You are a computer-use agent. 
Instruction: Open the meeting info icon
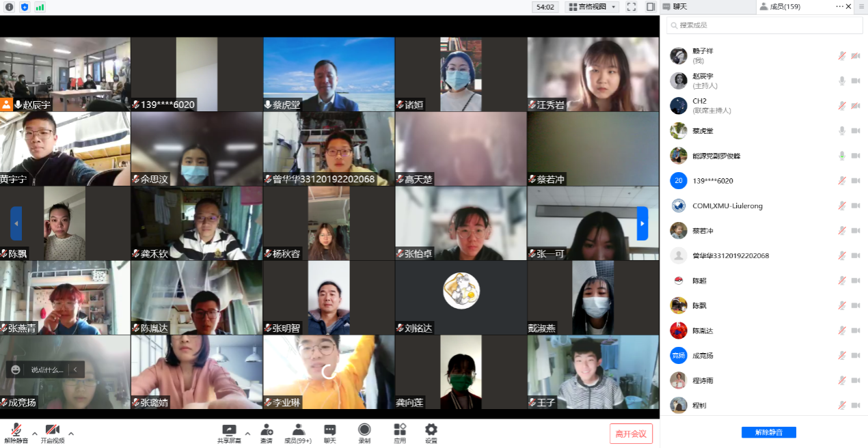pos(9,7)
